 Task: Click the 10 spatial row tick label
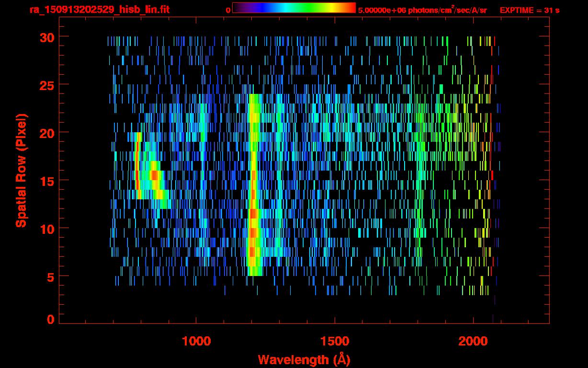tap(46, 229)
